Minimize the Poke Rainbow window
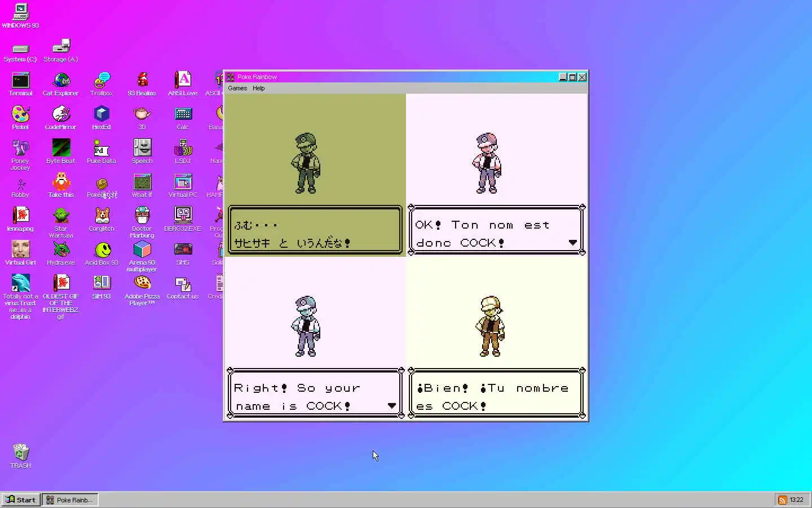Screen dimensions: 812x508 point(563,77)
